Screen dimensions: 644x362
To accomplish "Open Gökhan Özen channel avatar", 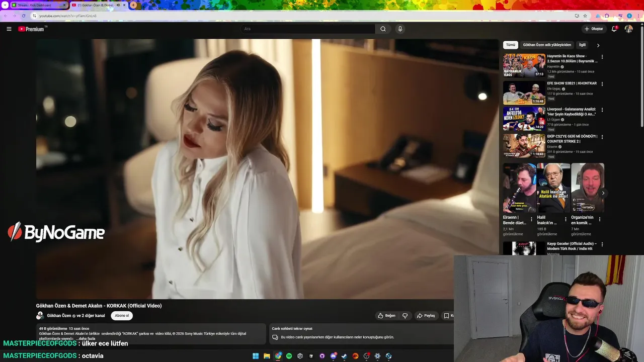I will (40, 316).
